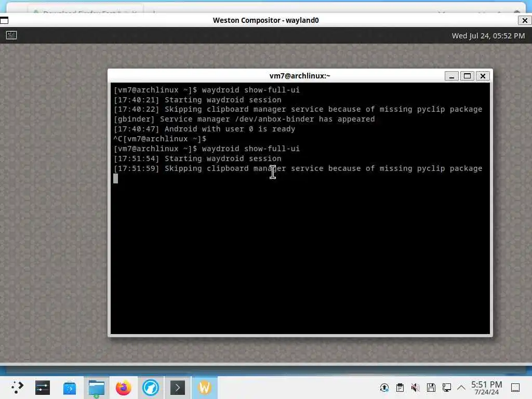Image resolution: width=532 pixels, height=399 pixels.
Task: Close the Weston Compositor window
Action: click(x=525, y=20)
